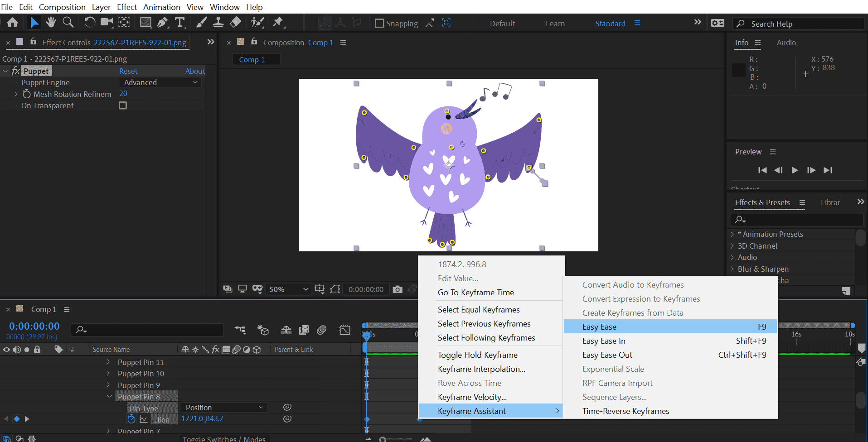Select the Type tool

(x=180, y=22)
